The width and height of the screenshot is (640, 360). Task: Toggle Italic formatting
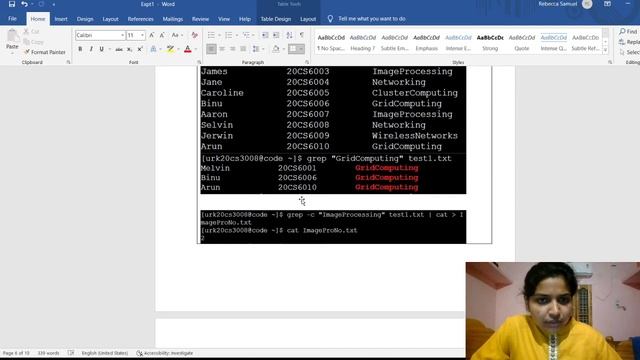tap(91, 49)
